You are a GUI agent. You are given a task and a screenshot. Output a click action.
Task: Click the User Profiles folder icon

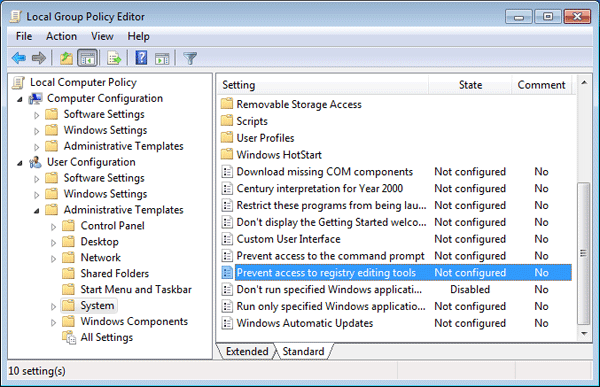click(x=227, y=137)
